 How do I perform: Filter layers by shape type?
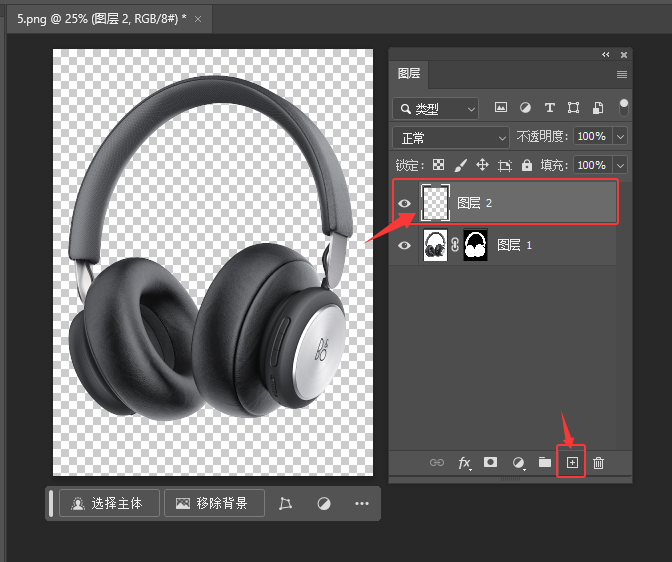pos(573,107)
